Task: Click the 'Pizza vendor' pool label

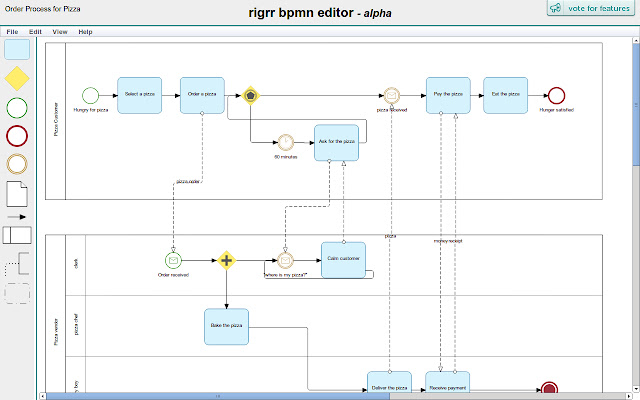Action: pos(56,332)
